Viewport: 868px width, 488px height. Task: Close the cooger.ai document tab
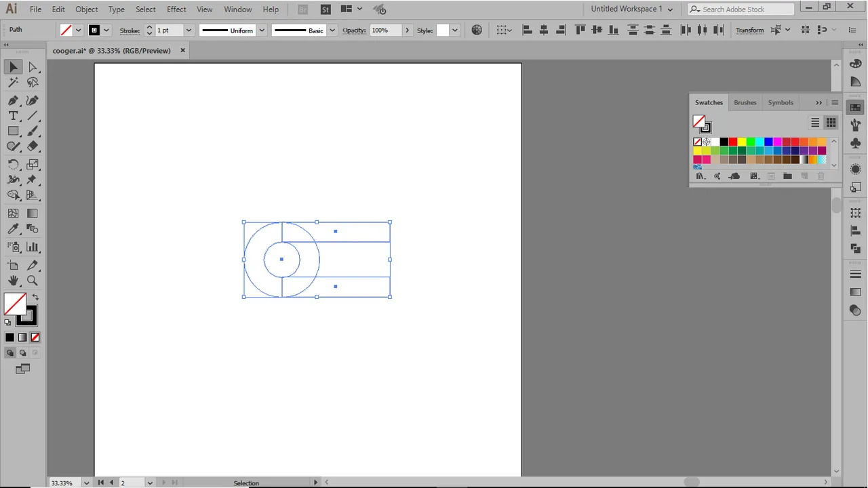coord(182,50)
